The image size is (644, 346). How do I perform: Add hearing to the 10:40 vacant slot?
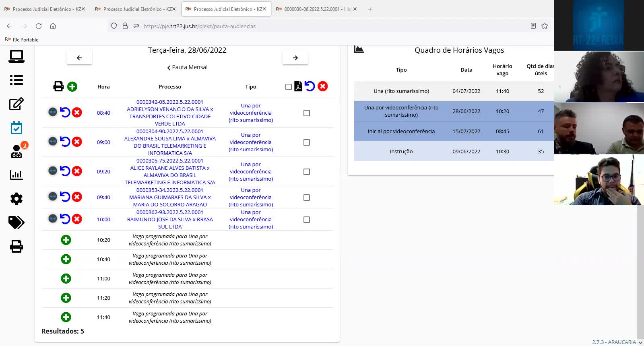coord(66,259)
